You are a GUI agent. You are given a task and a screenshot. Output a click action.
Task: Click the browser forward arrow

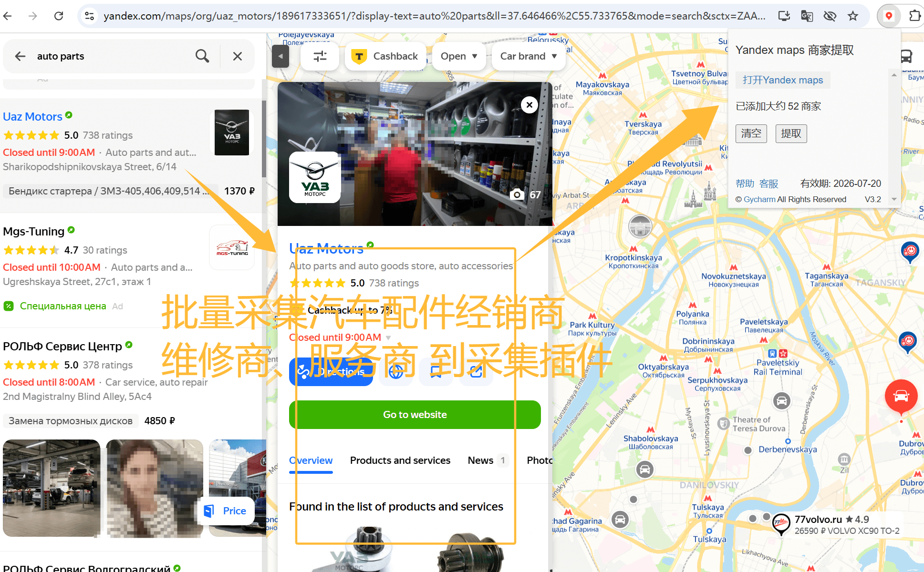click(x=33, y=16)
